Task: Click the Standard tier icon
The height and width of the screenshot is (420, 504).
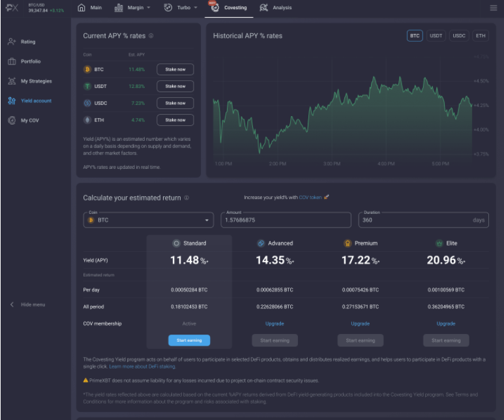Action: tap(177, 243)
